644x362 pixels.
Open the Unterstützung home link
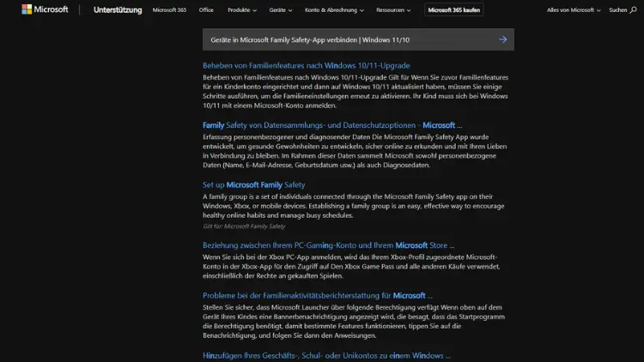click(x=118, y=9)
